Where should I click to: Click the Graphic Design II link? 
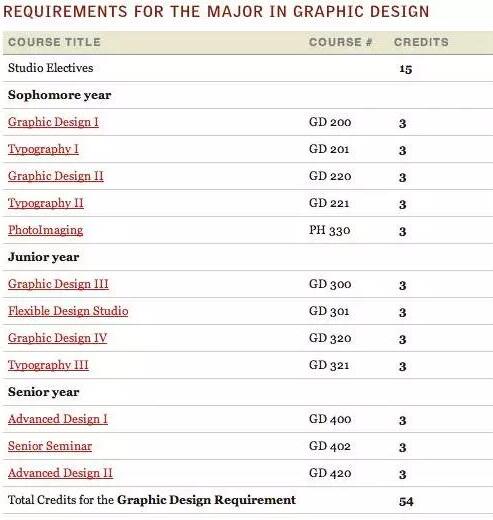click(x=56, y=176)
